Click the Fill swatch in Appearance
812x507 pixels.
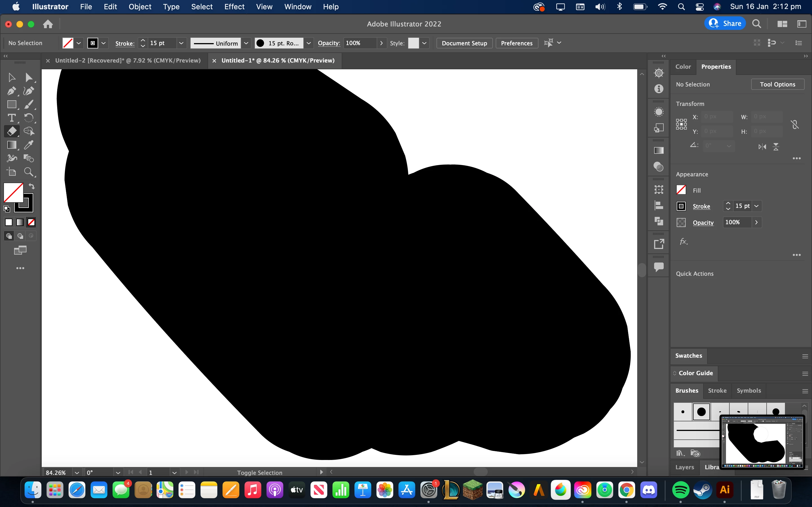pyautogui.click(x=681, y=190)
